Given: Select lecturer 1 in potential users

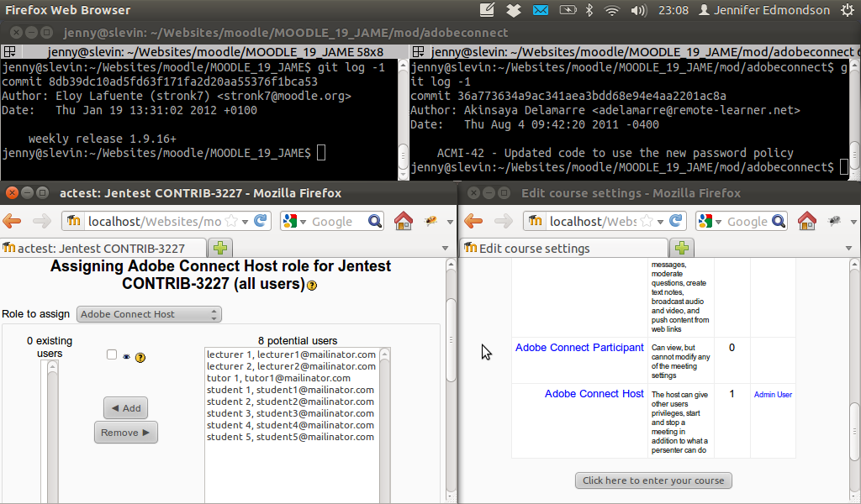Looking at the screenshot, I should tap(291, 354).
